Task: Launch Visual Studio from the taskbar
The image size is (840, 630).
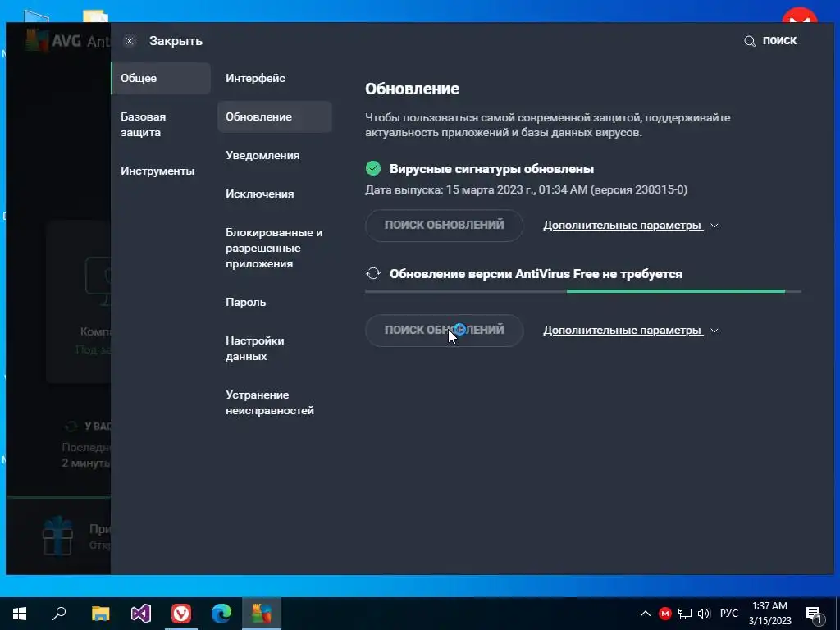Action: click(141, 614)
